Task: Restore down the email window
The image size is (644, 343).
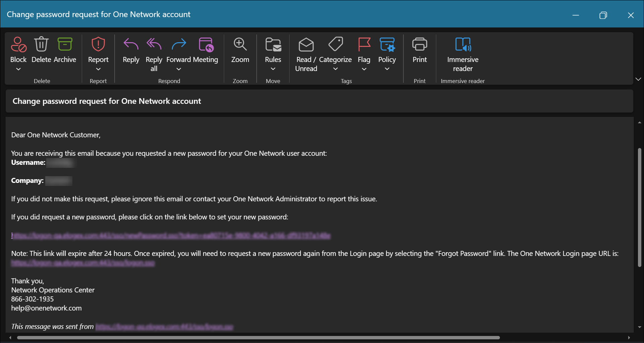Action: coord(603,15)
